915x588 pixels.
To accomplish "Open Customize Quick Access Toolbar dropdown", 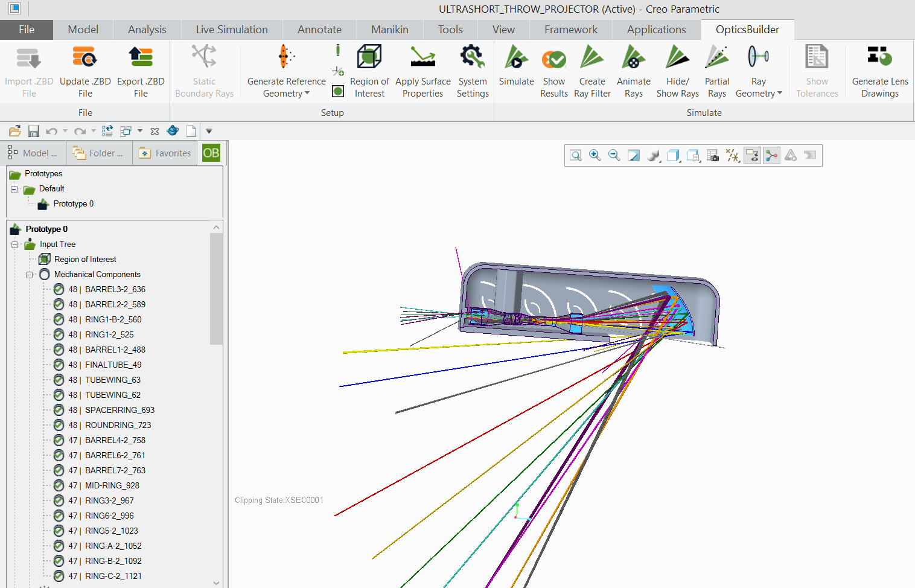I will 209,131.
